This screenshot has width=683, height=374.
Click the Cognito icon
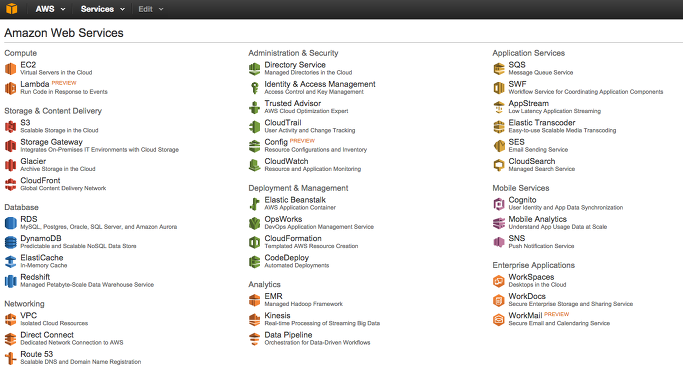(499, 204)
